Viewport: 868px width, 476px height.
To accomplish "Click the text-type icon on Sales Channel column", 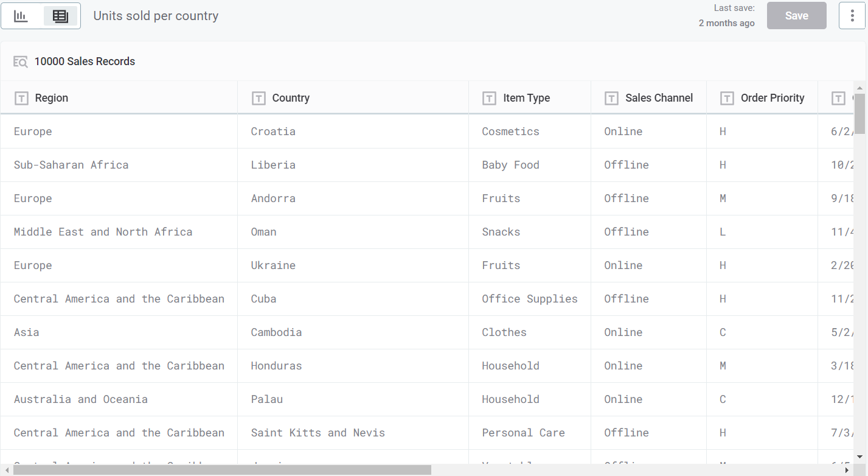I will 611,97.
